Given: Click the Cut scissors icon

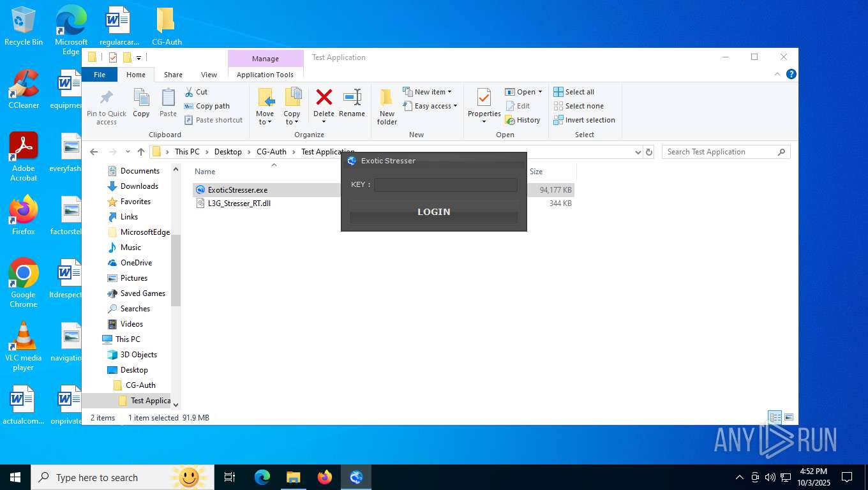Looking at the screenshot, I should tap(189, 92).
